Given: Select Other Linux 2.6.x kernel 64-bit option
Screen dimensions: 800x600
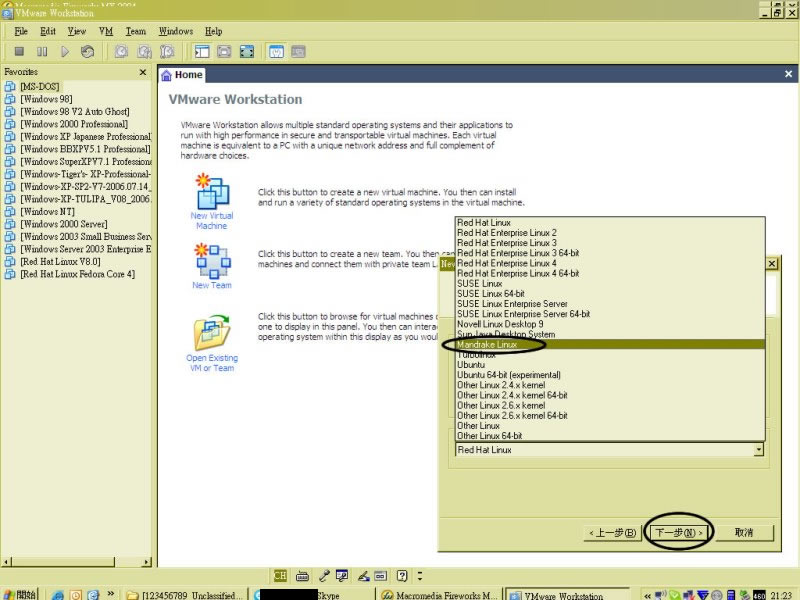Looking at the screenshot, I should 610,415.
